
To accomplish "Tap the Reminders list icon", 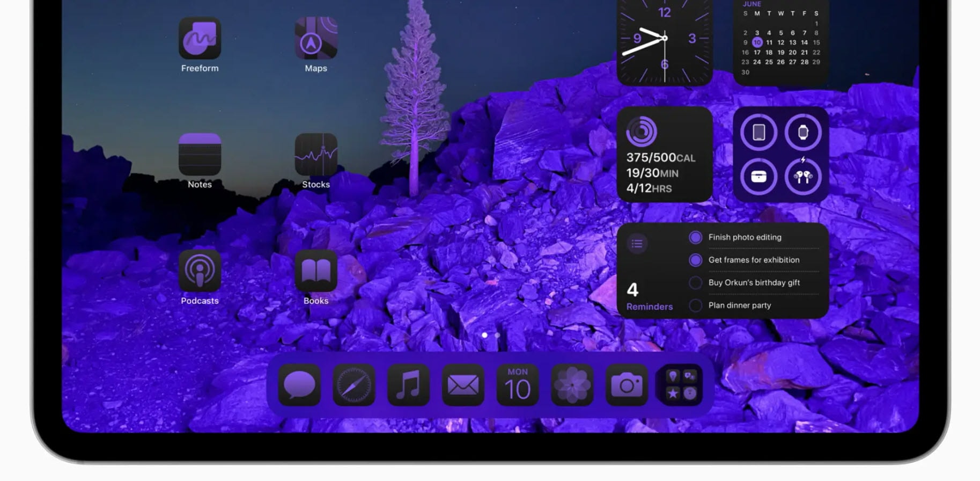I will coord(637,244).
